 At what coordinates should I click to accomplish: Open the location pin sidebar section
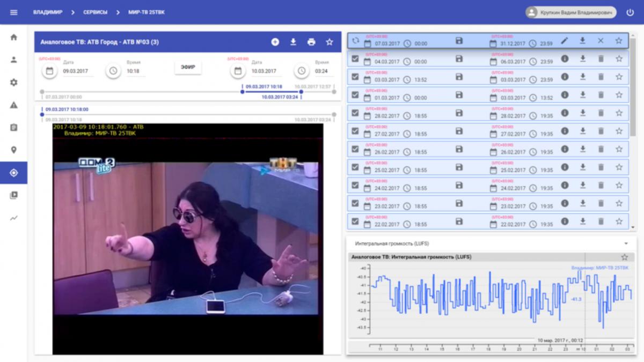tap(14, 150)
